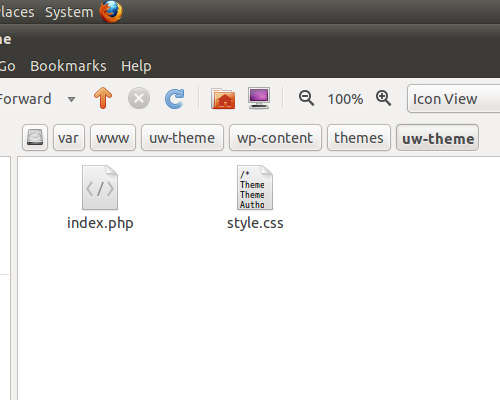This screenshot has width=500, height=400.
Task: Expand the Forward history dropdown arrow
Action: pyautogui.click(x=71, y=99)
